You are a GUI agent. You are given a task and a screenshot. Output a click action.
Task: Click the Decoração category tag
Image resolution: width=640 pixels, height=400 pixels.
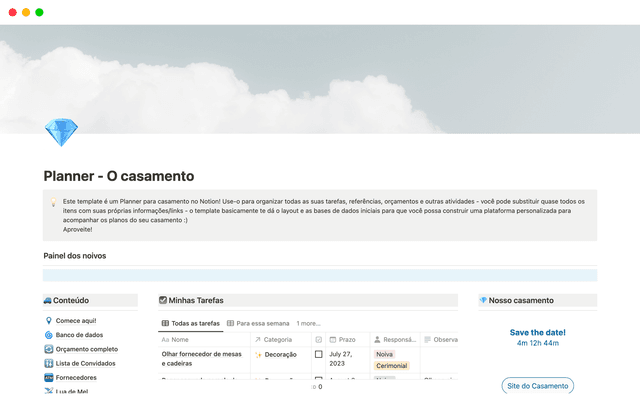tap(280, 354)
